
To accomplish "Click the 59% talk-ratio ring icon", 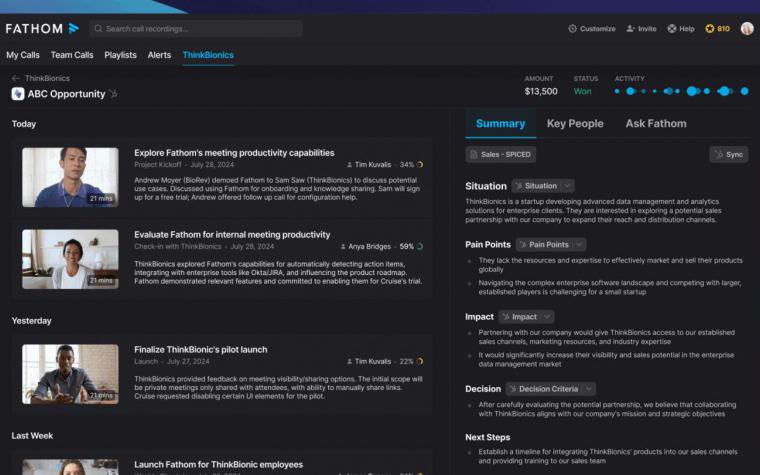I will (x=420, y=247).
